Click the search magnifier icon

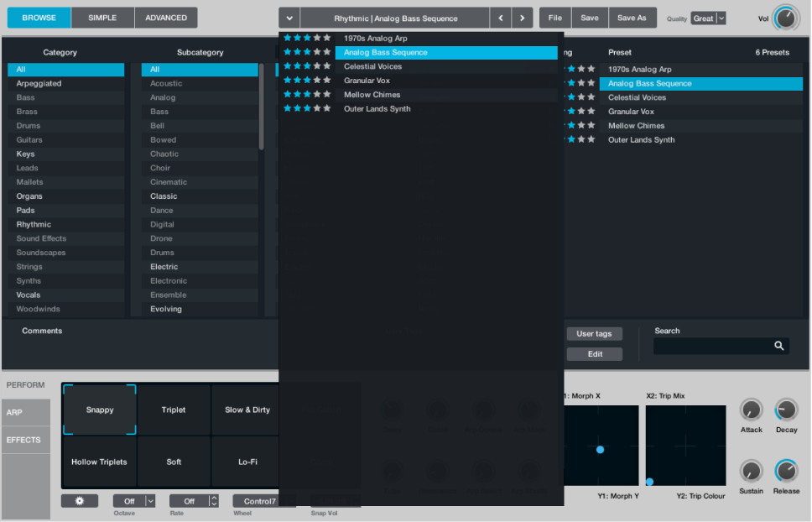tap(778, 345)
